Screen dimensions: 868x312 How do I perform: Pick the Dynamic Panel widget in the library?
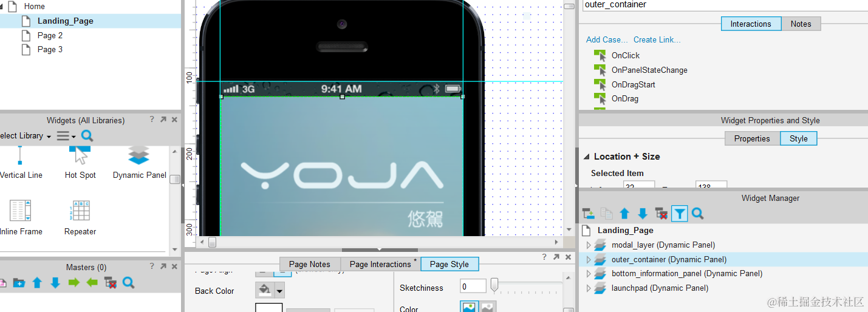point(139,163)
